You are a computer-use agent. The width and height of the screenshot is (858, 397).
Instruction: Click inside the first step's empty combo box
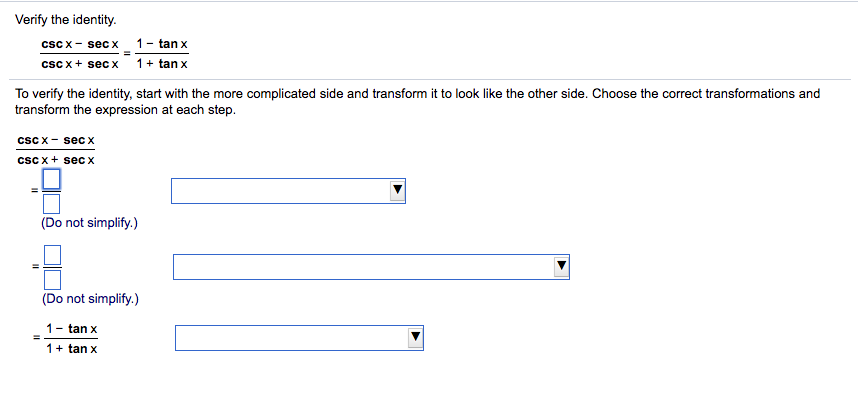click(288, 191)
